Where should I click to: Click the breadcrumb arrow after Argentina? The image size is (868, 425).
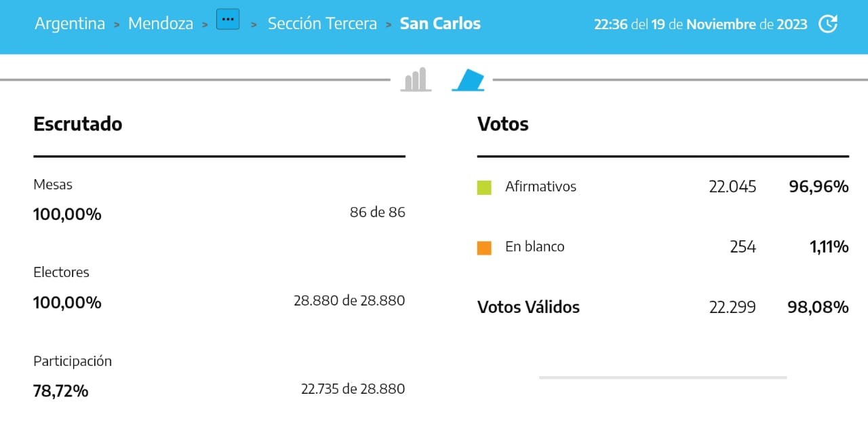pos(117,24)
